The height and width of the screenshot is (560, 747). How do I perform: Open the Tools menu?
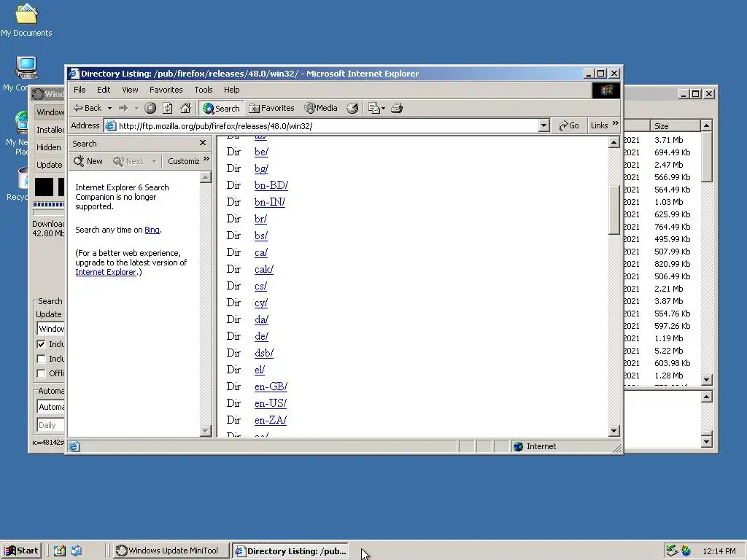click(204, 90)
